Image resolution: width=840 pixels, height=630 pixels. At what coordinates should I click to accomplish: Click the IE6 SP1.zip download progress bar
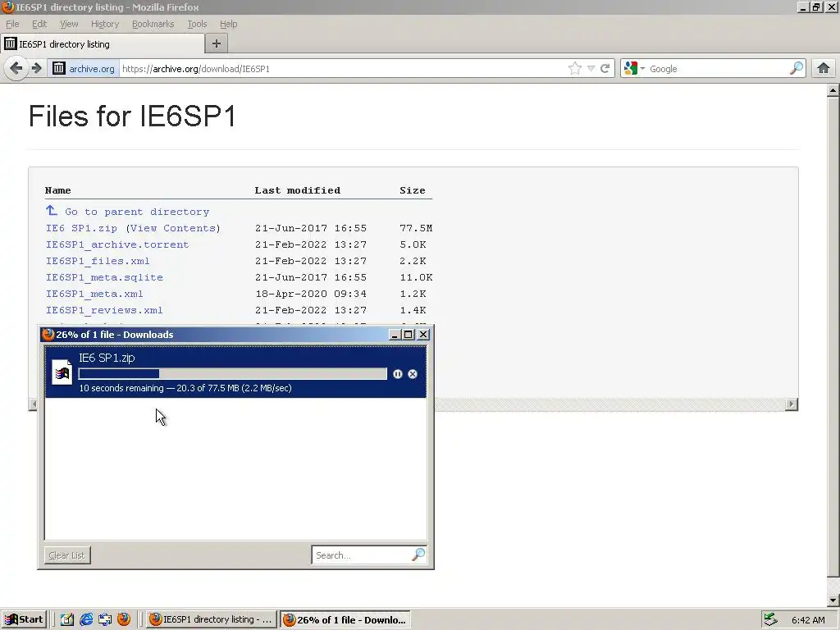coord(232,373)
